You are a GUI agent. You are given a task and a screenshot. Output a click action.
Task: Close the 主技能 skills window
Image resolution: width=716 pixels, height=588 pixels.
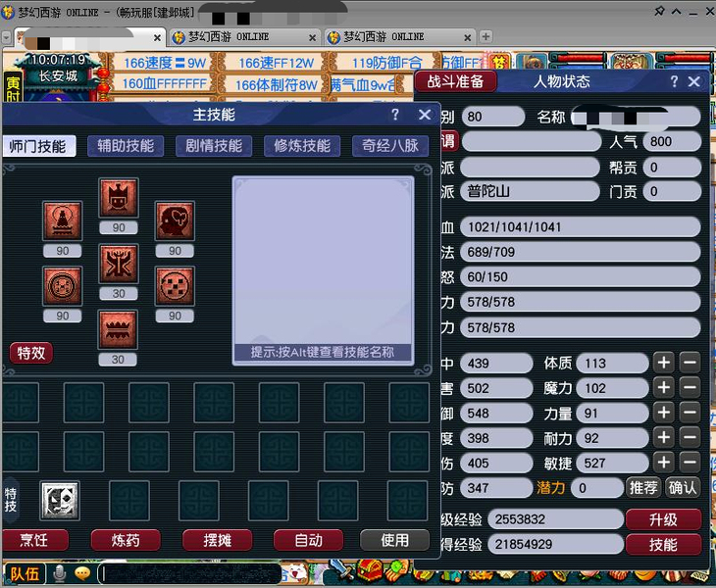coord(425,115)
